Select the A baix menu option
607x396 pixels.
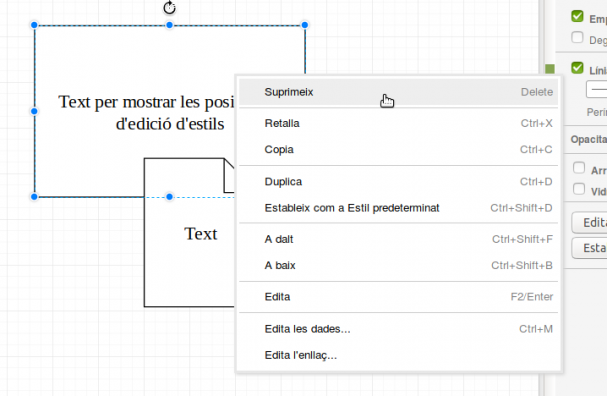(x=398, y=266)
